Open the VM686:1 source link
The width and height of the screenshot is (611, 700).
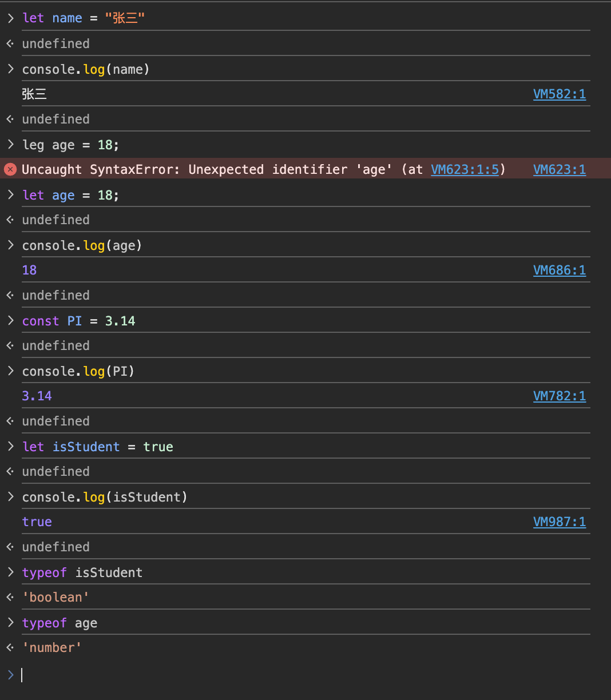tap(560, 271)
